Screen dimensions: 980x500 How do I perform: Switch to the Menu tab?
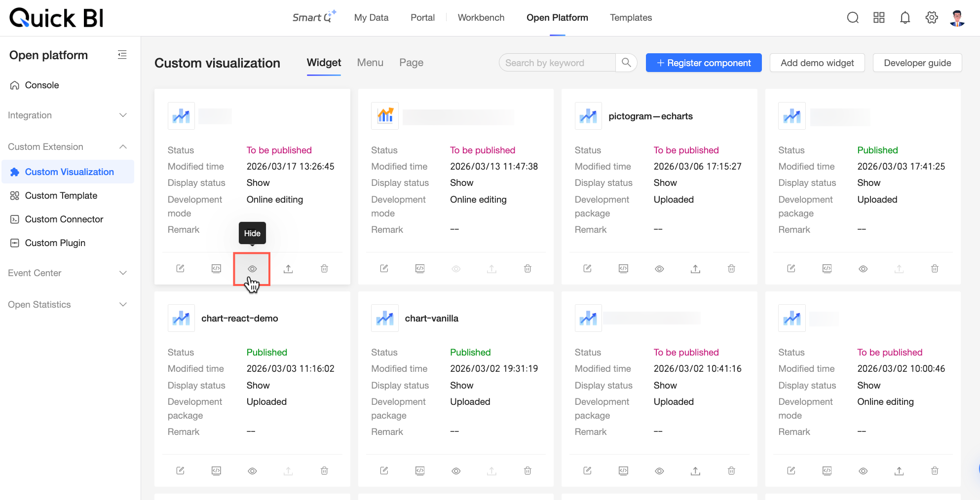[x=370, y=63]
